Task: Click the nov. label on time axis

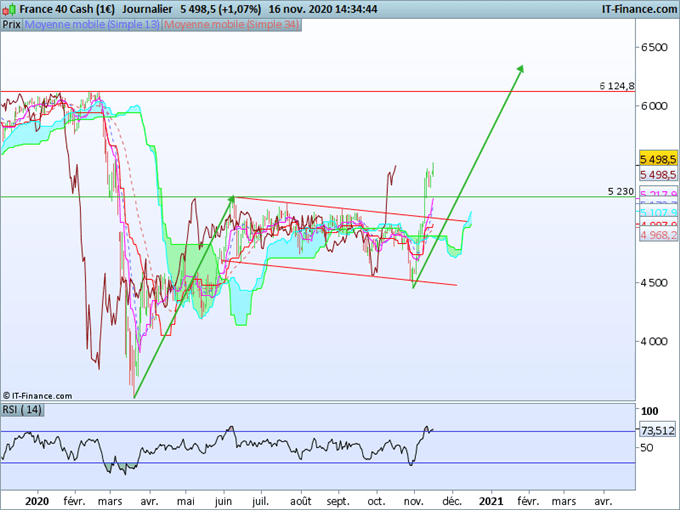Action: [414, 501]
